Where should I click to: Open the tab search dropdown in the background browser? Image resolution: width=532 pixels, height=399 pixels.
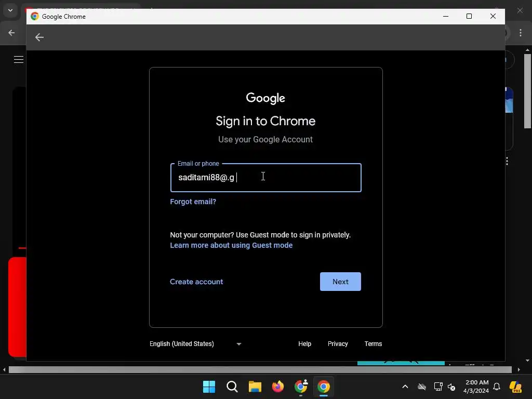[10, 10]
